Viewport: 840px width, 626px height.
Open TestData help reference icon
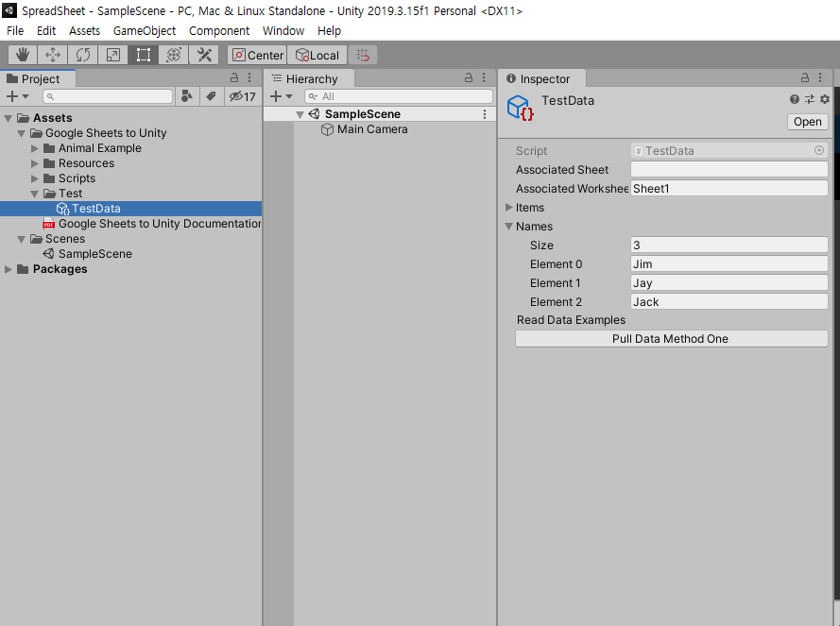(795, 99)
